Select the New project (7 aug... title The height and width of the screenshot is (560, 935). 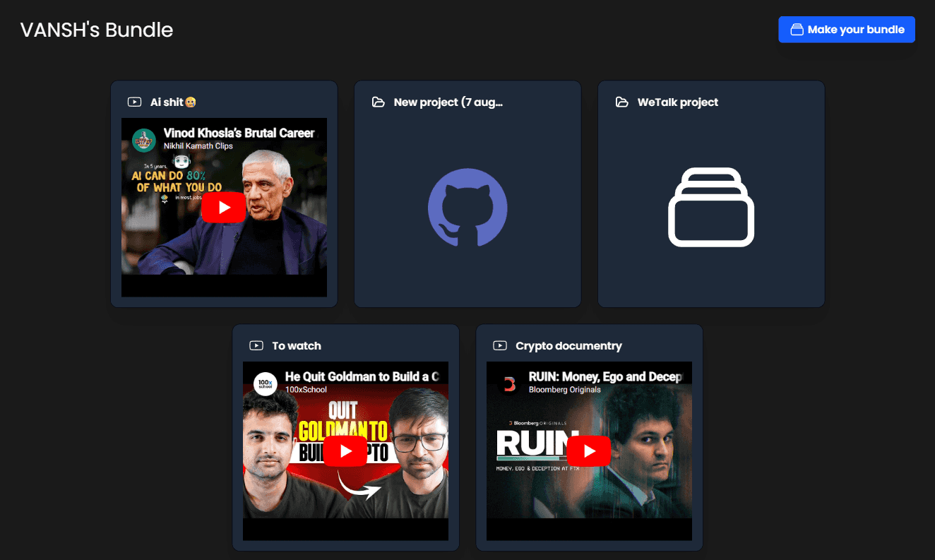coord(448,102)
